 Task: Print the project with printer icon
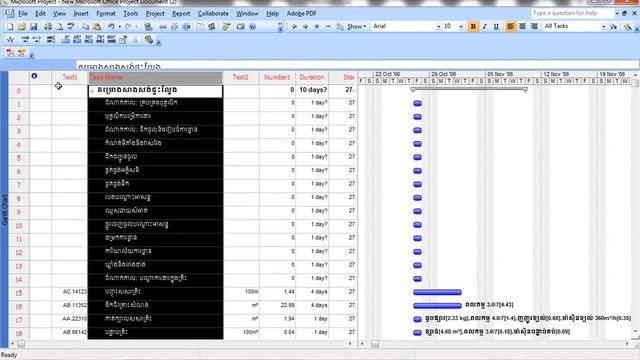click(48, 27)
